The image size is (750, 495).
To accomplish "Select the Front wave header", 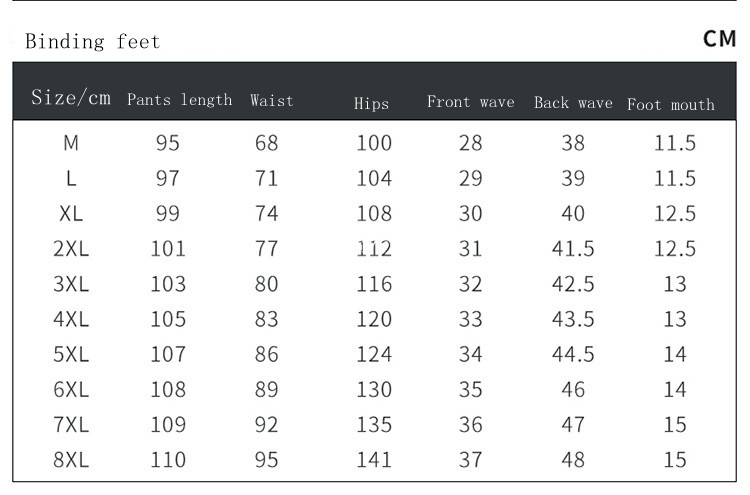I will coord(470,102).
